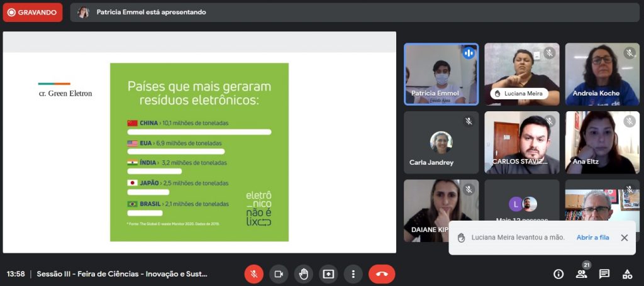Select Ana Eltz's video tile

click(602, 142)
